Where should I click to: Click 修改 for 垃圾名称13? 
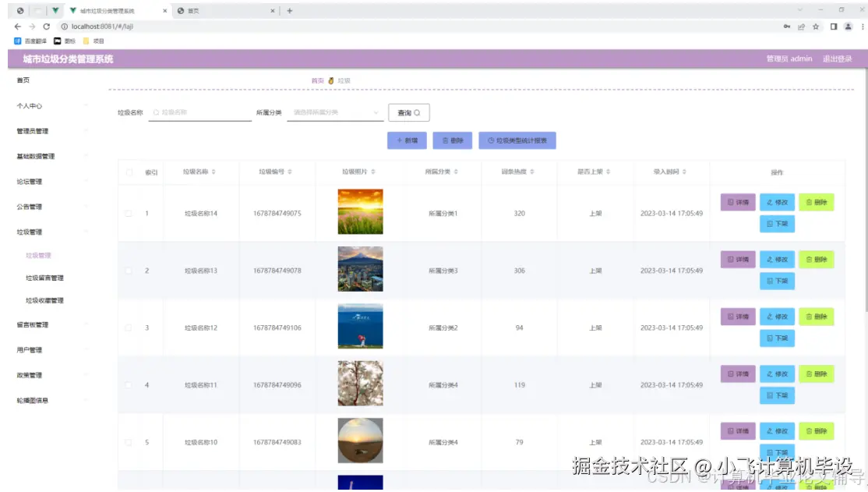tap(777, 260)
